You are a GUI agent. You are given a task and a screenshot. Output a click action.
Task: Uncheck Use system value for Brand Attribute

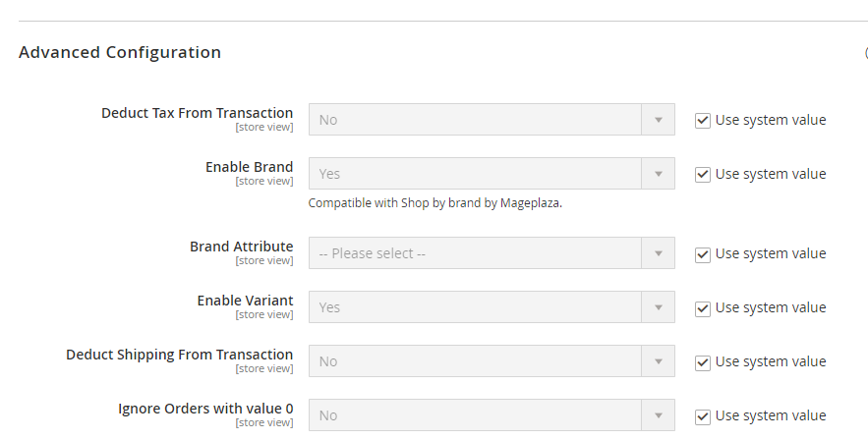point(702,253)
